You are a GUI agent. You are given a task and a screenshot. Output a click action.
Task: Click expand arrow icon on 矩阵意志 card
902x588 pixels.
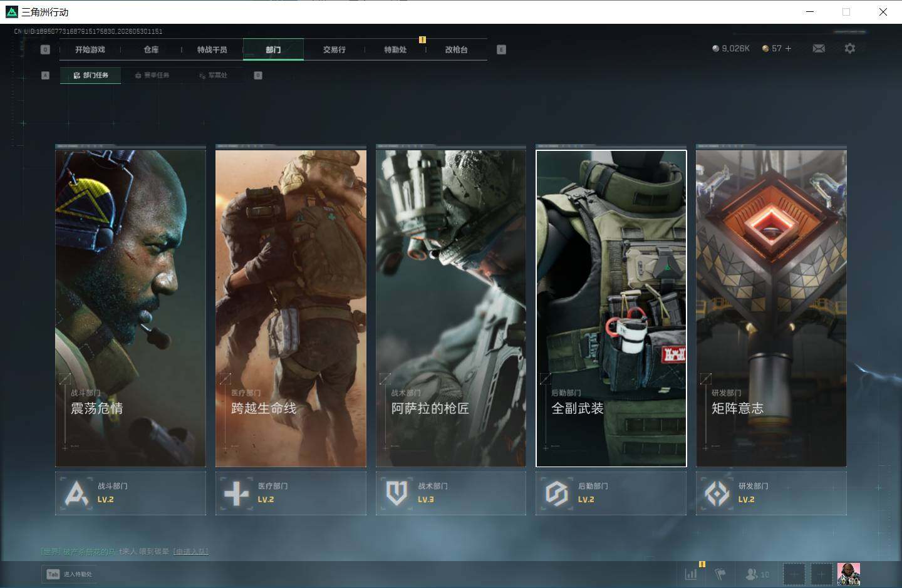coord(706,378)
